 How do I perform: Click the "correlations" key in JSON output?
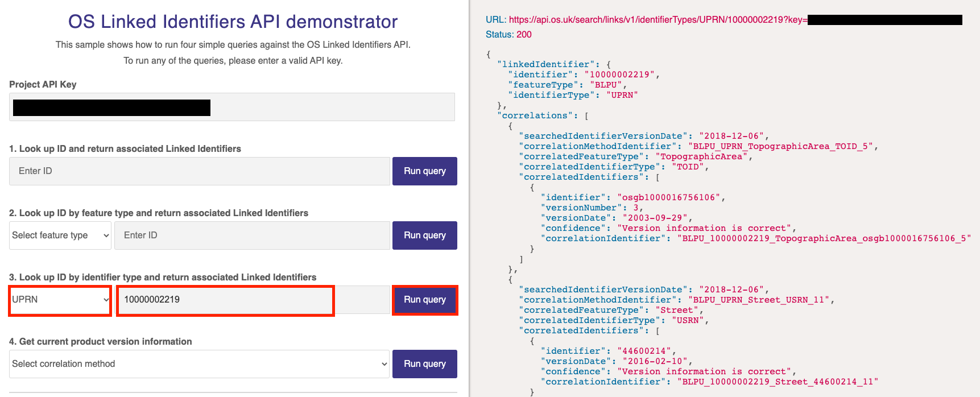click(x=535, y=115)
